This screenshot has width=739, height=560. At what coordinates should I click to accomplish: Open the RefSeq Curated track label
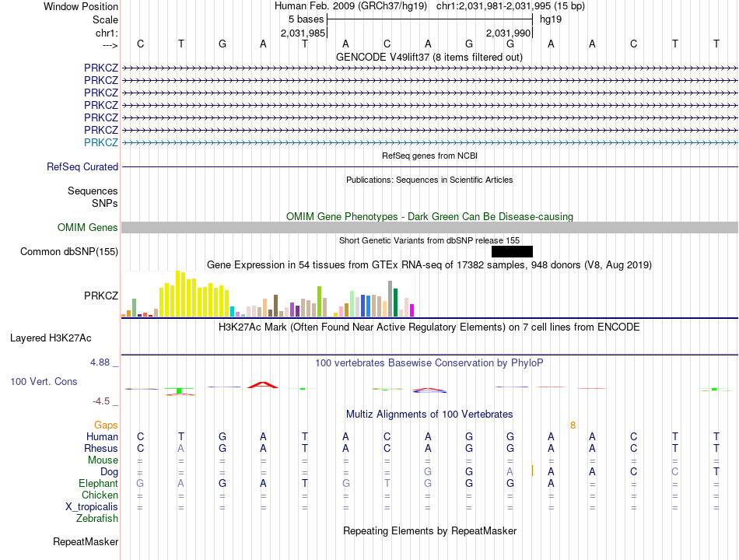pyautogui.click(x=82, y=167)
